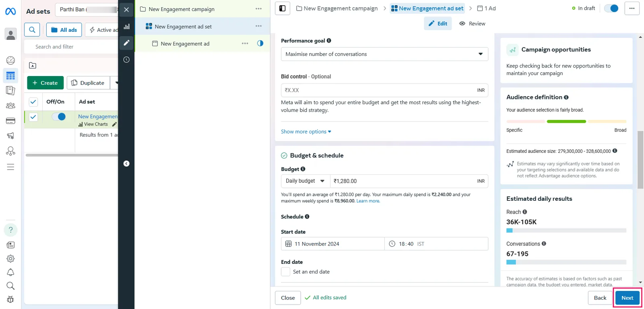Click the Conversations estimate bar
Viewport: 644px width, 309px height.
point(566,262)
